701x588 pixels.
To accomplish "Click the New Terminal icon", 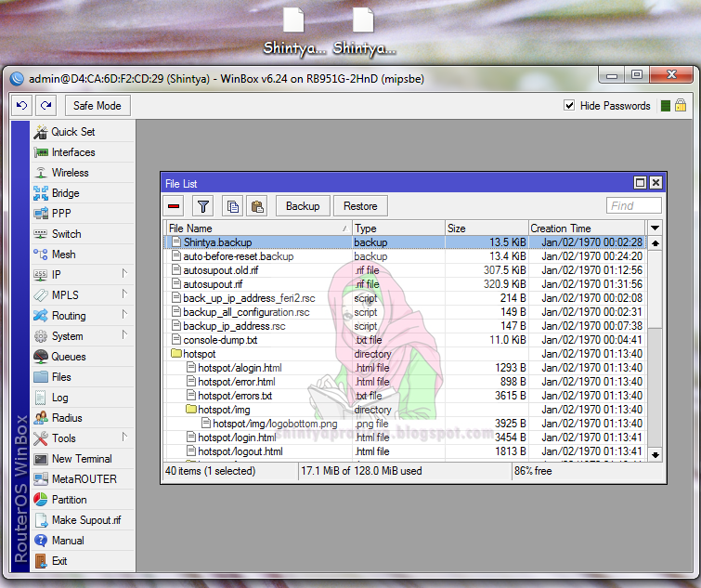I will pos(41,459).
